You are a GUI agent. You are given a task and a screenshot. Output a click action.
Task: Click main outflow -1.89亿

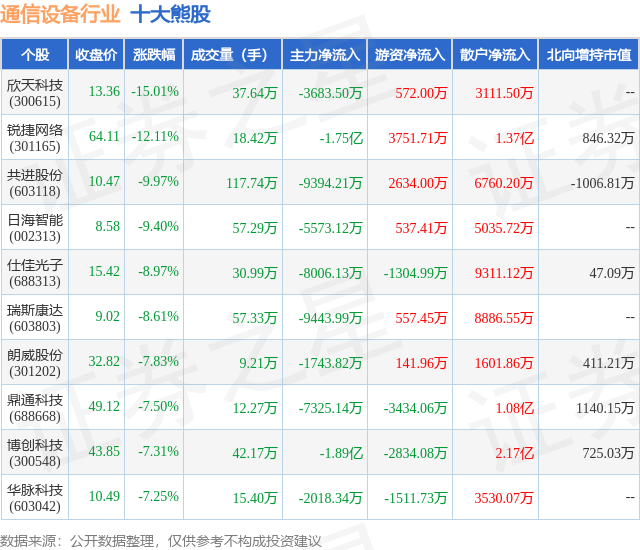point(341,453)
